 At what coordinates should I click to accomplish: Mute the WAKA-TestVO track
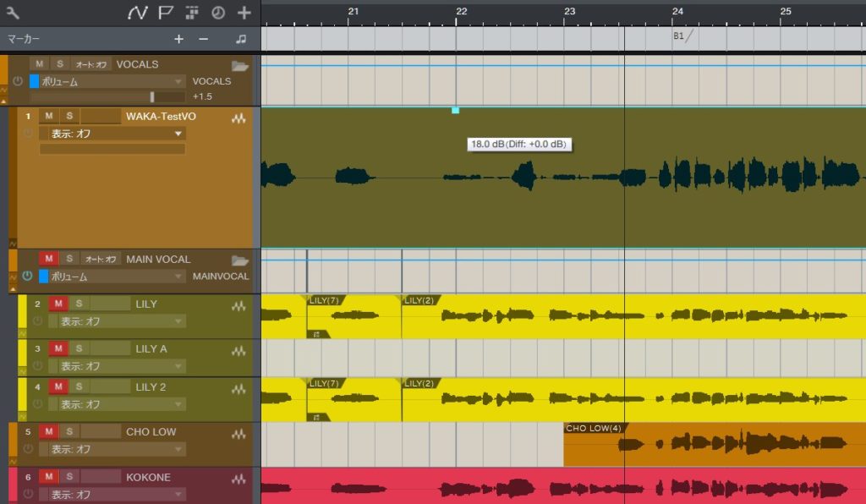(48, 116)
